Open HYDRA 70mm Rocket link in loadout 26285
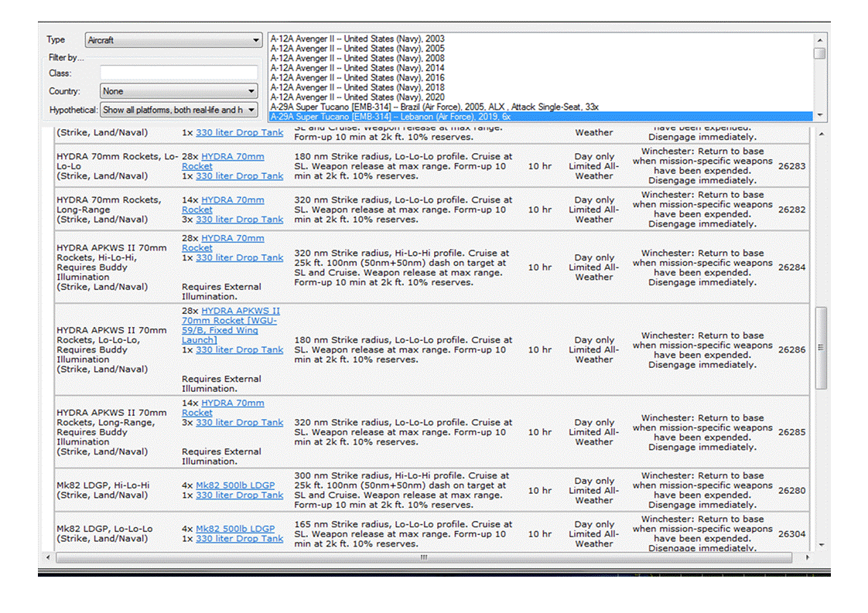 [223, 407]
